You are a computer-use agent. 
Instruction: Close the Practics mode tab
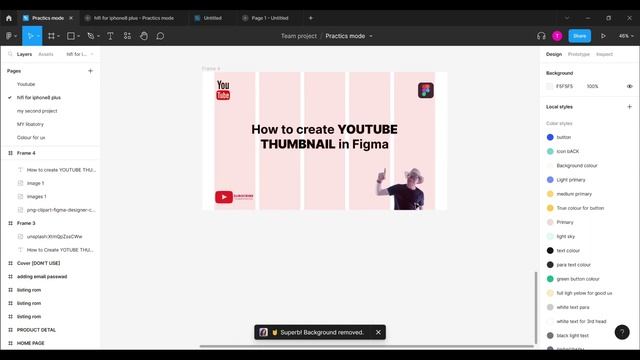(x=71, y=18)
